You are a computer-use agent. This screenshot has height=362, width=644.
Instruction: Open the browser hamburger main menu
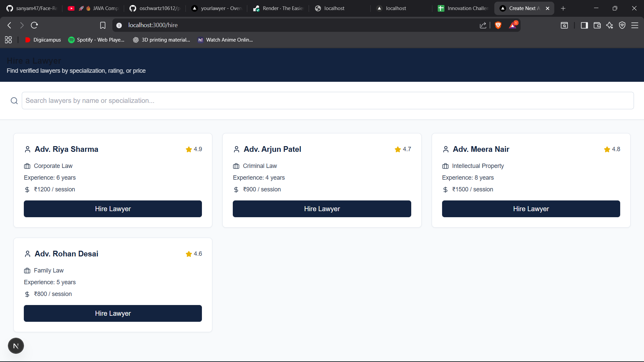635,25
